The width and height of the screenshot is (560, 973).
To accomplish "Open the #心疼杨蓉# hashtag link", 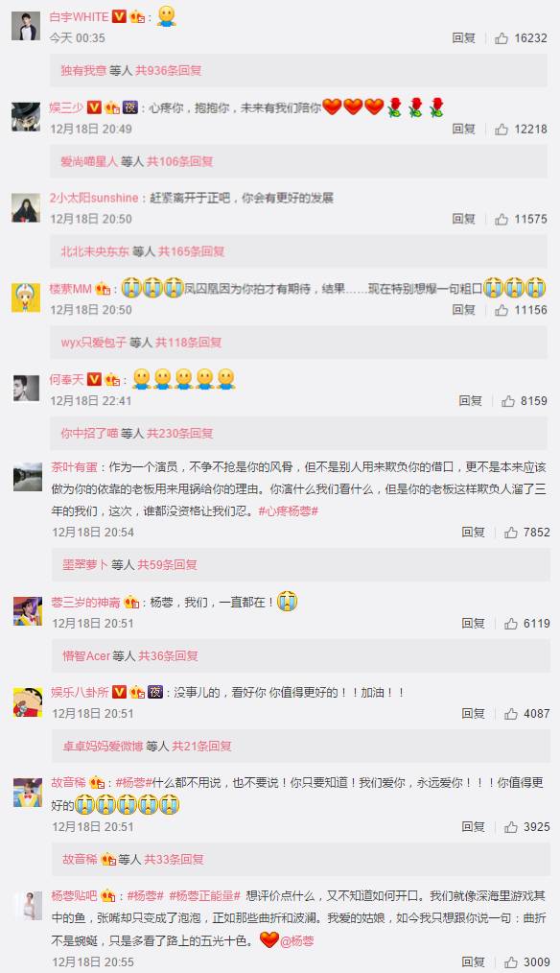I will point(289,511).
